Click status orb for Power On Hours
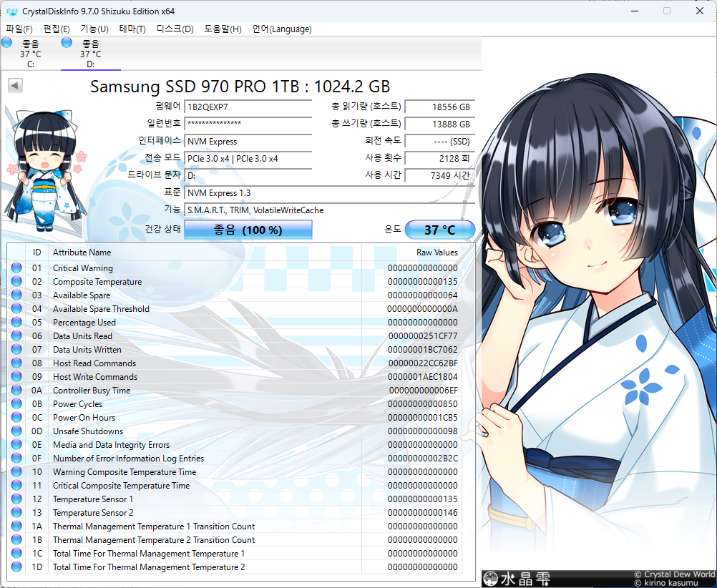Image resolution: width=717 pixels, height=588 pixels. pyautogui.click(x=16, y=417)
